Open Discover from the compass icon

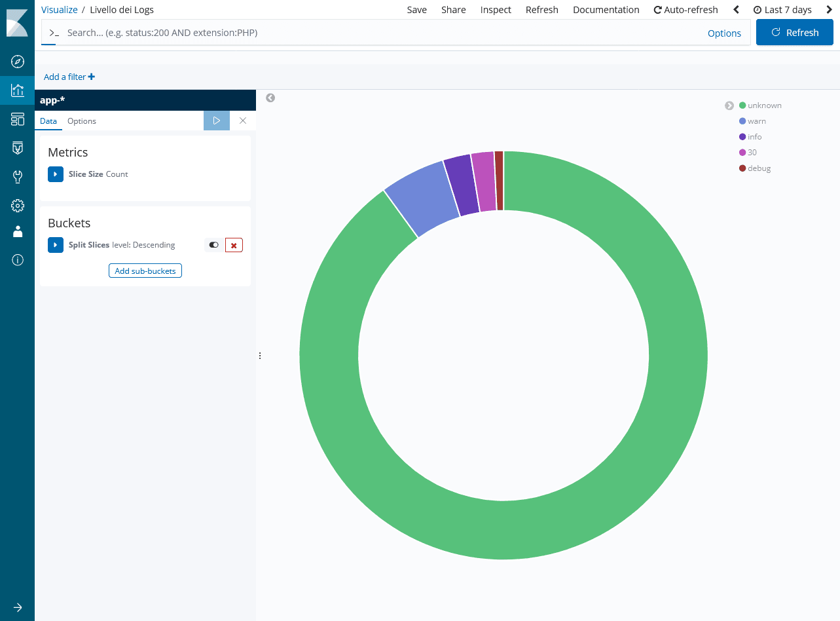click(18, 62)
